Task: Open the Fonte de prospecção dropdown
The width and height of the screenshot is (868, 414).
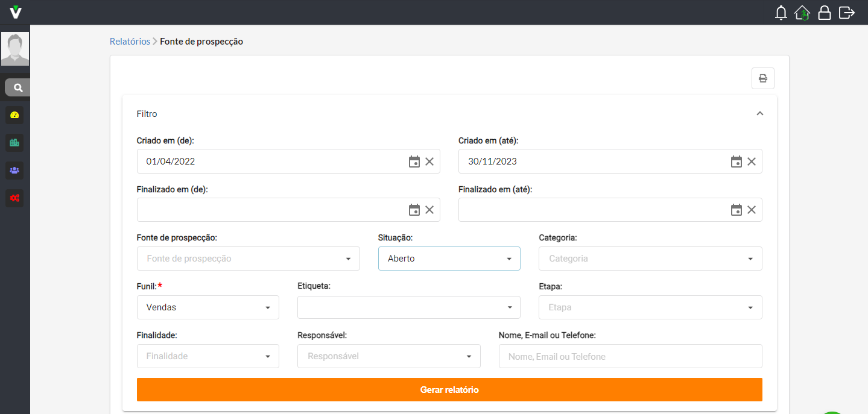Action: tap(249, 259)
